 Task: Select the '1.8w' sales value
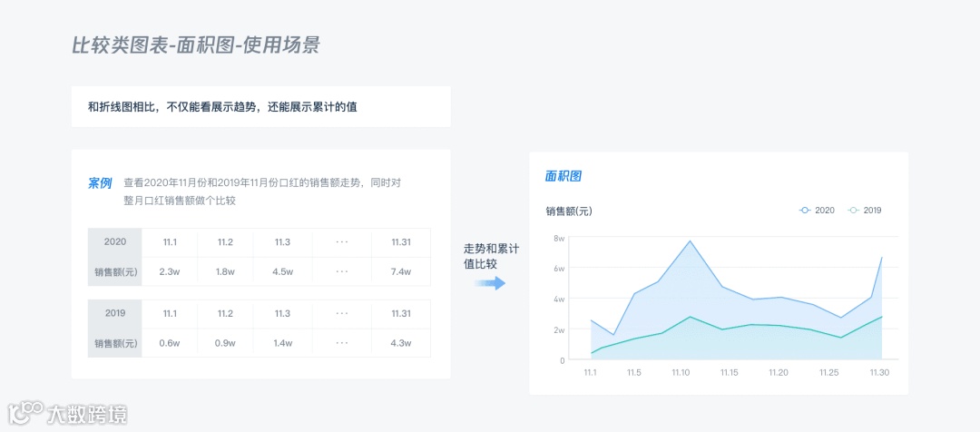[225, 272]
